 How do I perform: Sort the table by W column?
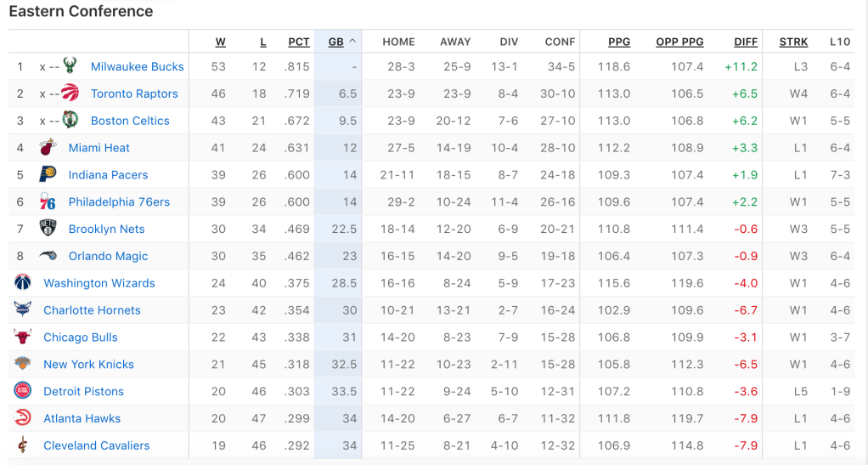220,42
